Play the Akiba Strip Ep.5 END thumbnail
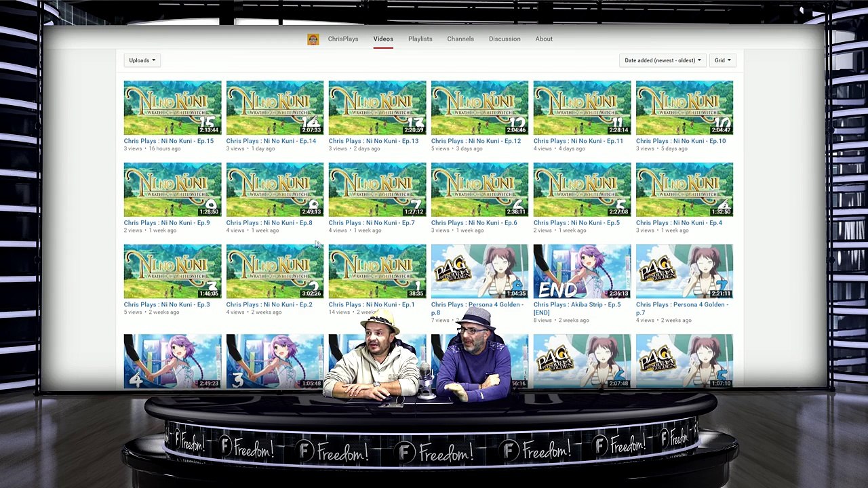868x488 pixels. (582, 272)
